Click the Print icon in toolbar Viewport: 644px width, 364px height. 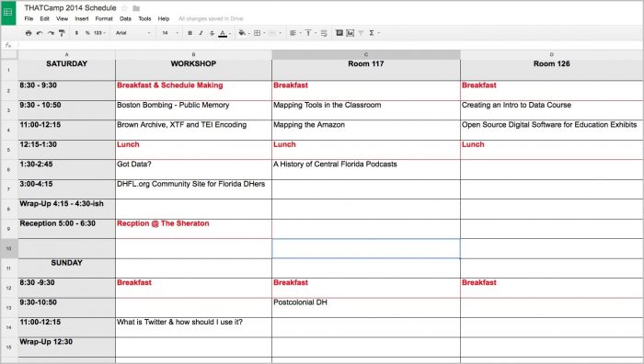coord(29,33)
